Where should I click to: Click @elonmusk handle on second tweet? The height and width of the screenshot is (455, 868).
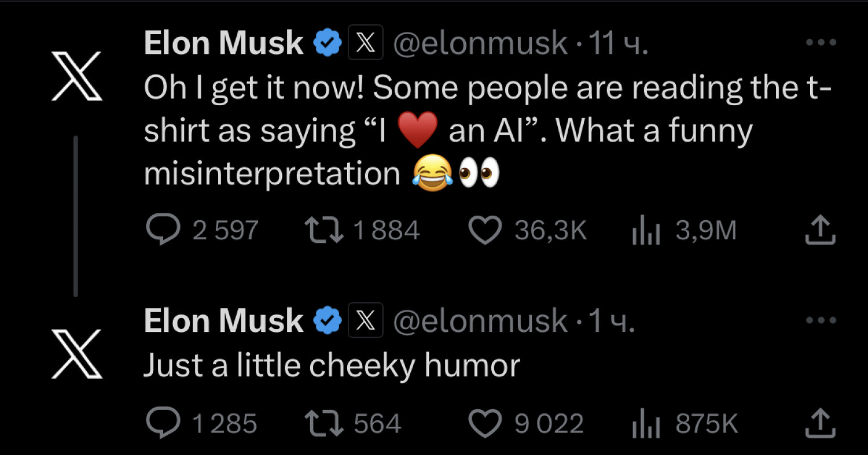[480, 321]
